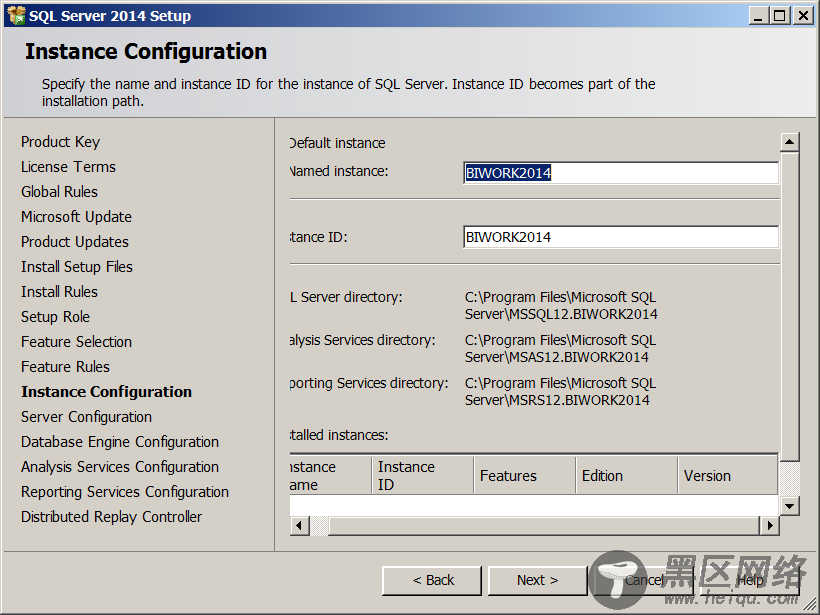Click the horizontal scrollbar right arrow
This screenshot has width=820, height=615.
click(x=769, y=525)
